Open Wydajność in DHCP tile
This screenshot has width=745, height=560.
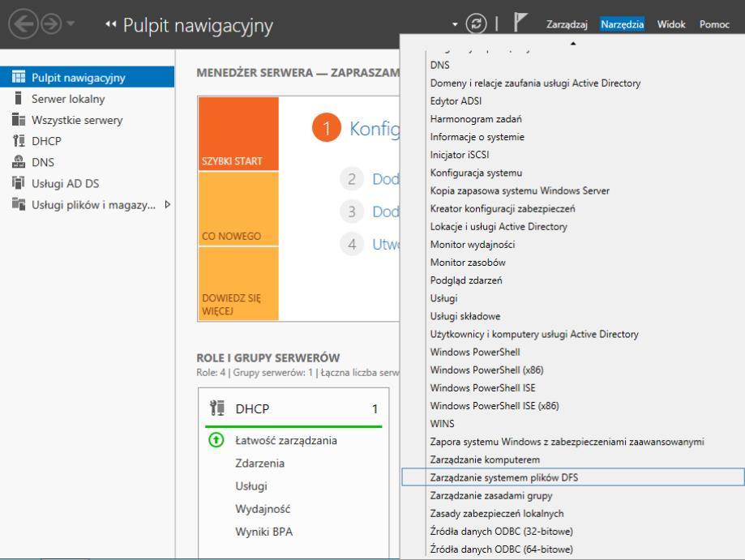coord(263,509)
